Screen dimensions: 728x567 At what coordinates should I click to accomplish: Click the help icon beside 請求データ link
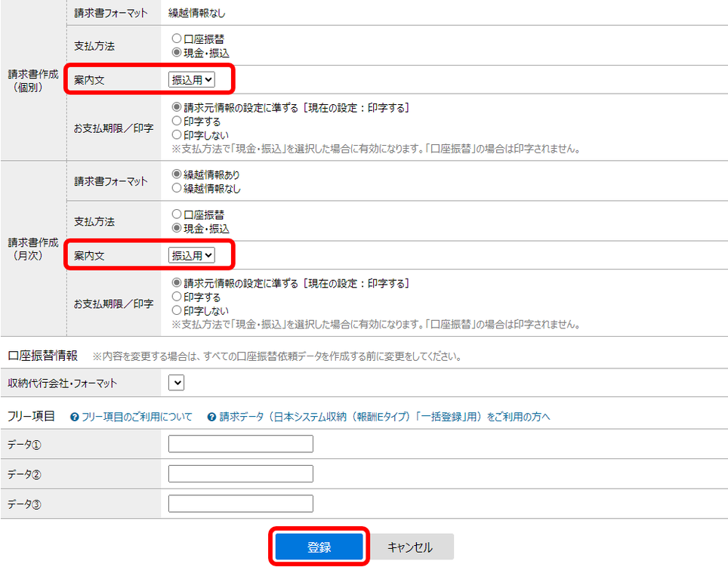click(x=212, y=417)
